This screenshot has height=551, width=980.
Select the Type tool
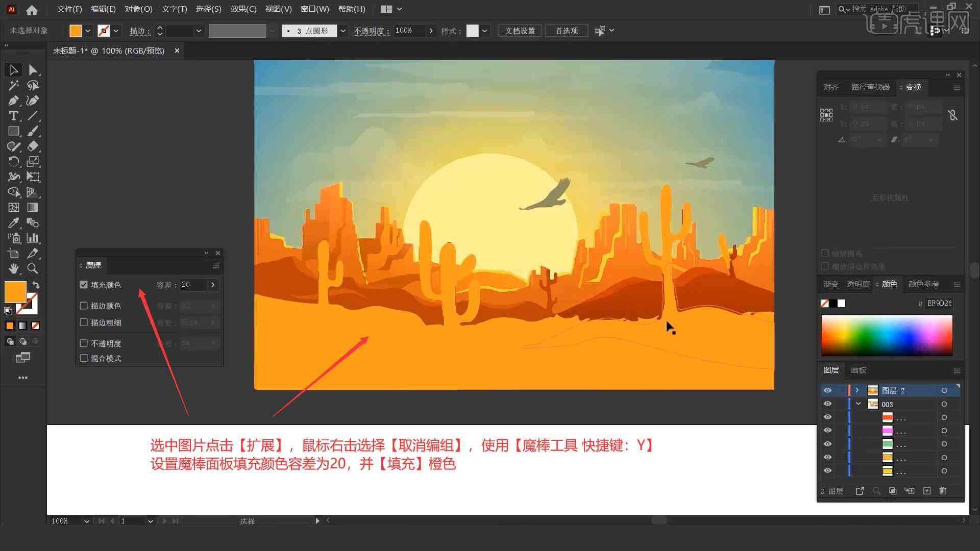coord(12,116)
